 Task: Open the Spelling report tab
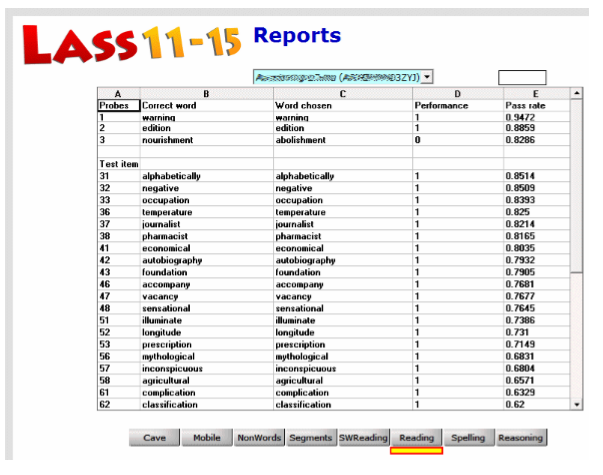[x=468, y=438]
